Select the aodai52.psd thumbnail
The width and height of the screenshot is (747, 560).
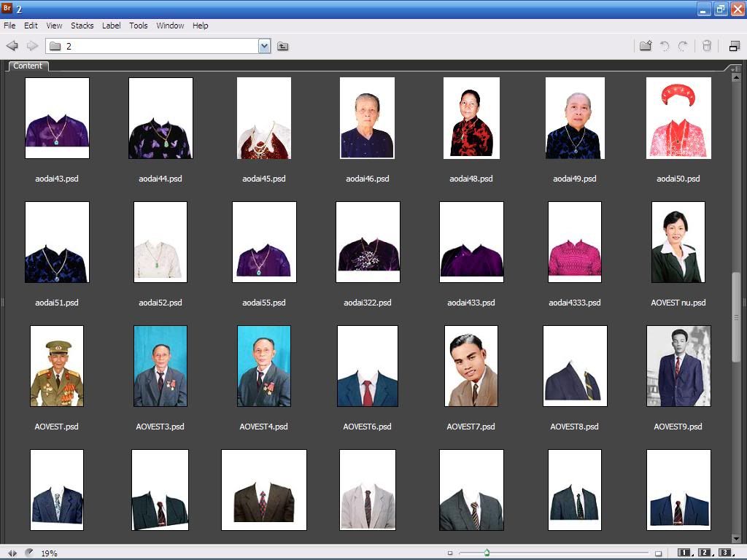(160, 242)
